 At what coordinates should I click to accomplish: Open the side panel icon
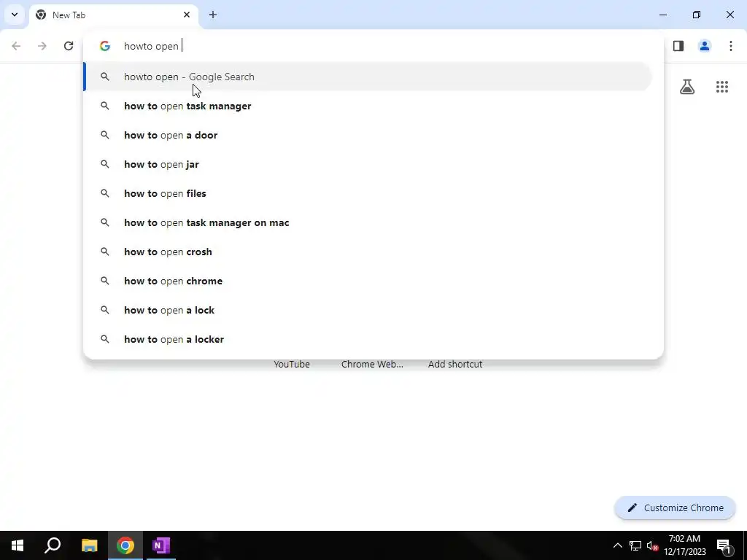(678, 46)
